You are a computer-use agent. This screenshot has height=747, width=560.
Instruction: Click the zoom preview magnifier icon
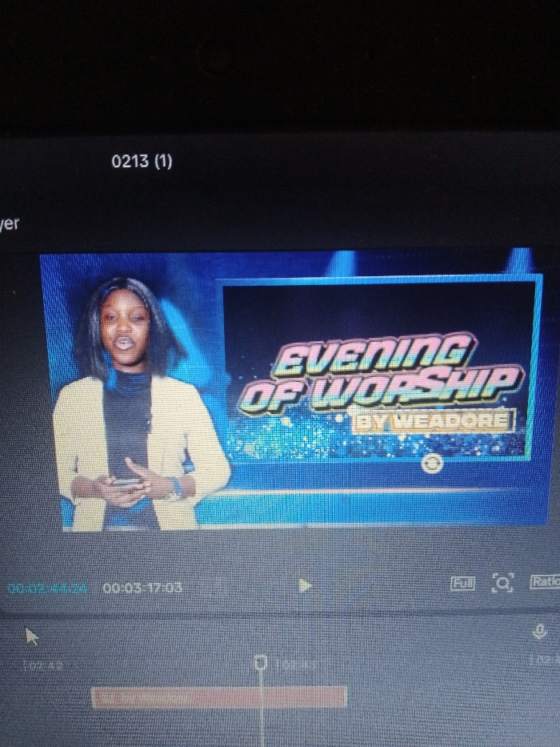tap(502, 582)
